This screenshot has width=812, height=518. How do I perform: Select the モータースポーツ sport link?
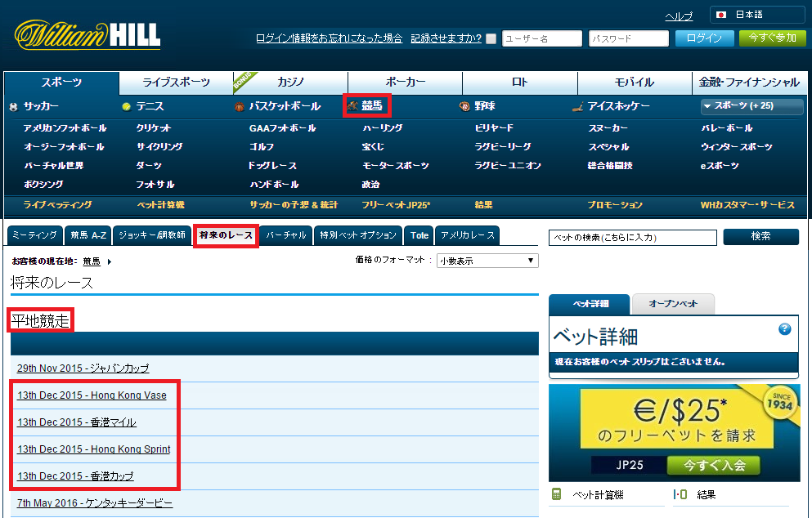[396, 166]
